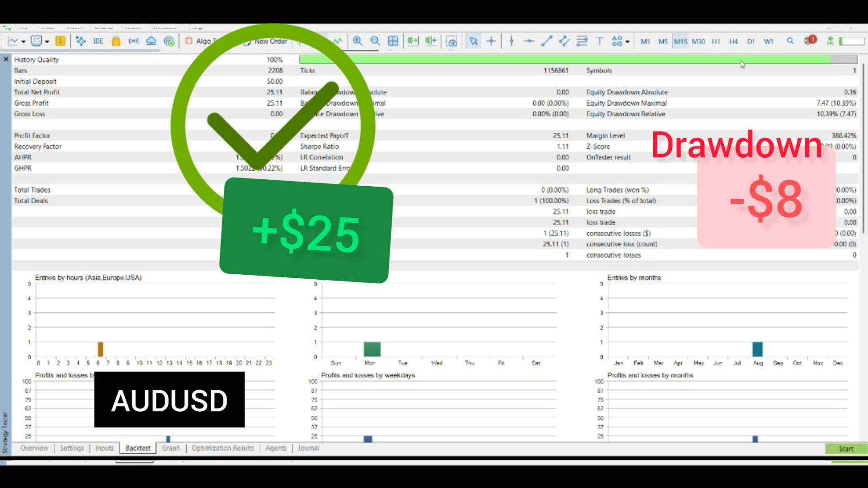Image resolution: width=868 pixels, height=488 pixels.
Task: Draw a horizontal line object
Action: 529,41
